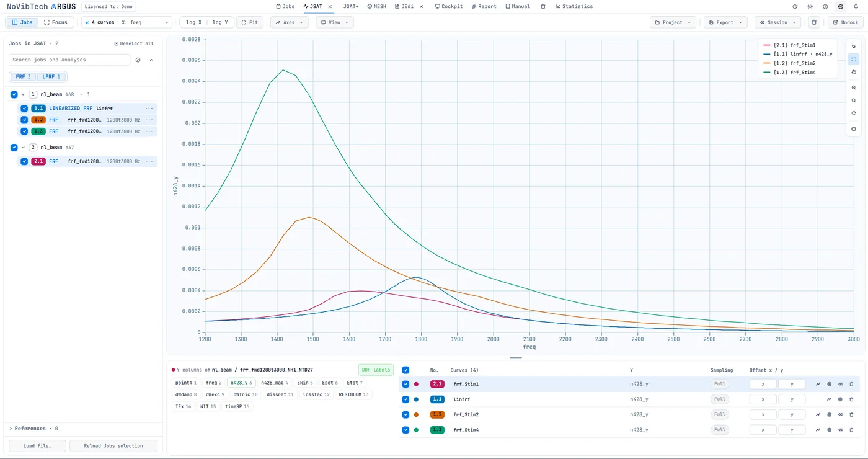Expand the References section
This screenshot has height=459, width=868.
(34, 429)
